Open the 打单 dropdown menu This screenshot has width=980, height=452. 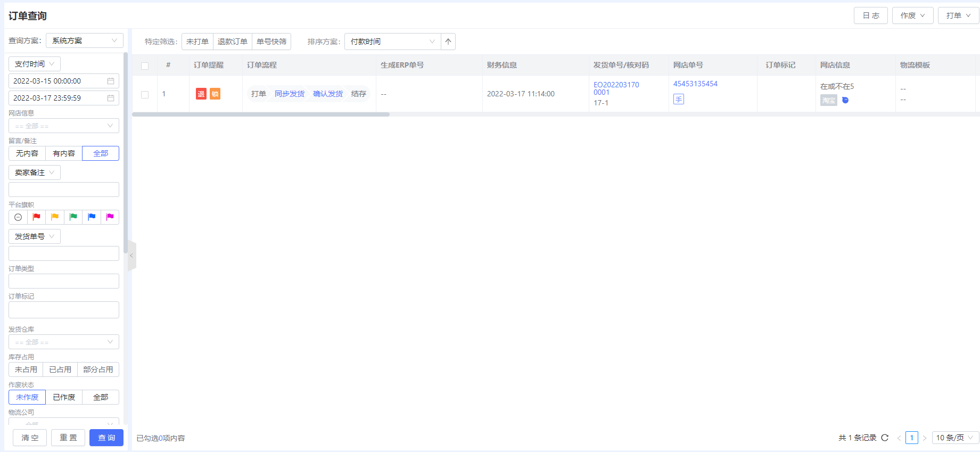pyautogui.click(x=959, y=15)
